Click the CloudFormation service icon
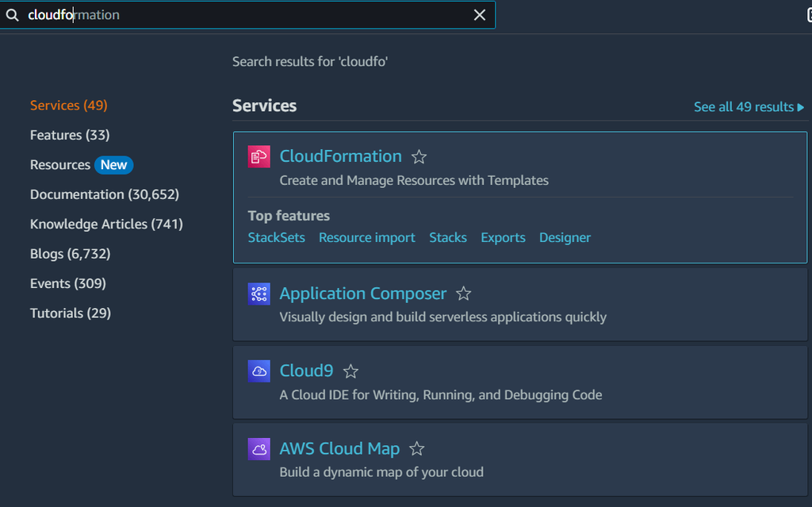812x507 pixels. (x=259, y=156)
